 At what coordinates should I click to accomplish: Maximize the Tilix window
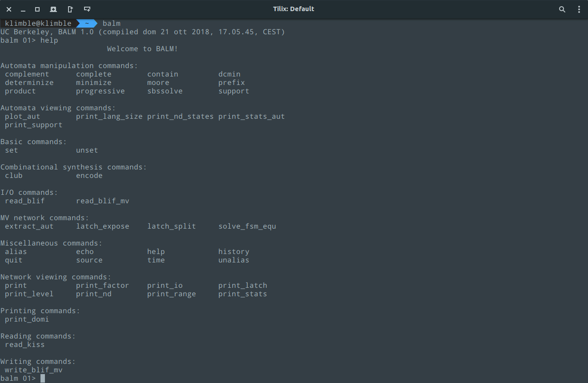(37, 9)
